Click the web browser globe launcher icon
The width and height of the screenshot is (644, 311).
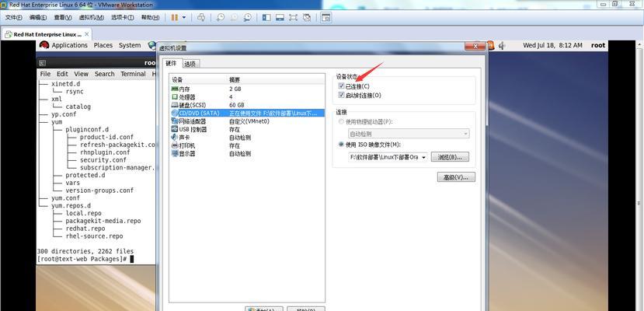(152, 45)
